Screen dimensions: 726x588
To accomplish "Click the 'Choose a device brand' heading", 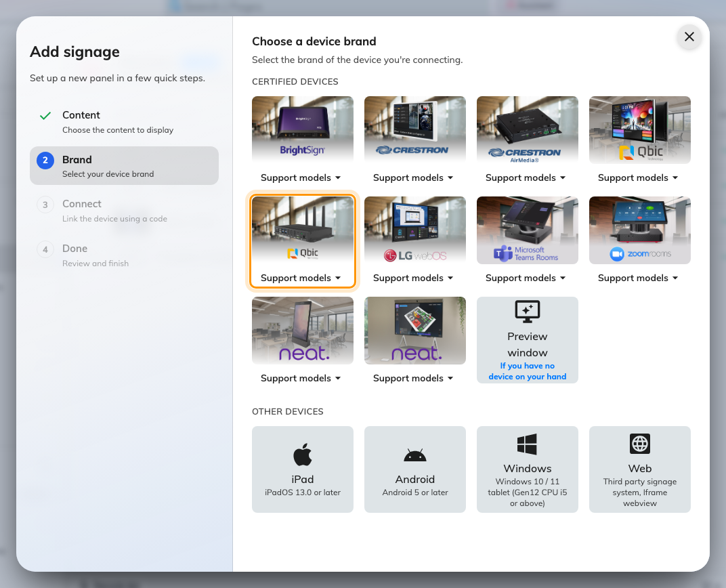I will coord(314,41).
